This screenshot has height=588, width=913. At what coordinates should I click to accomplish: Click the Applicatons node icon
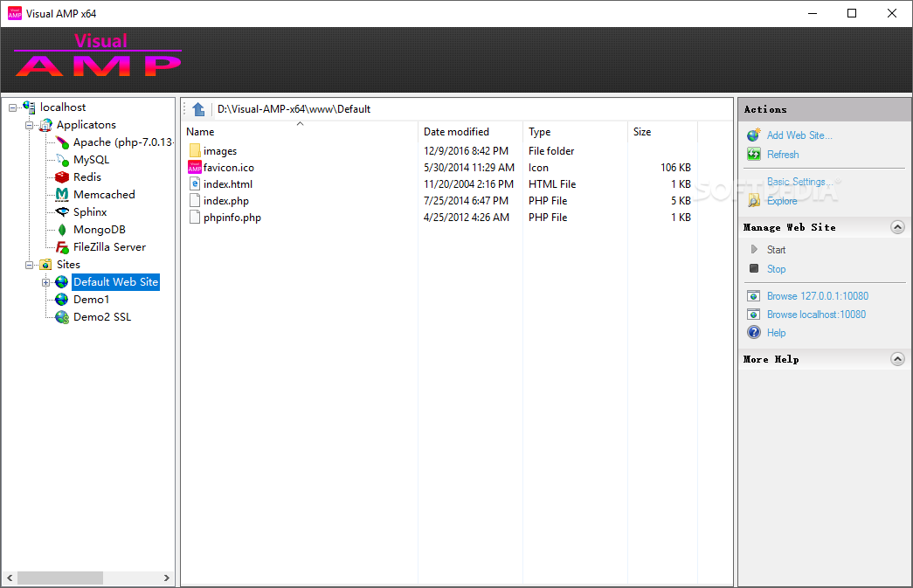click(x=45, y=125)
